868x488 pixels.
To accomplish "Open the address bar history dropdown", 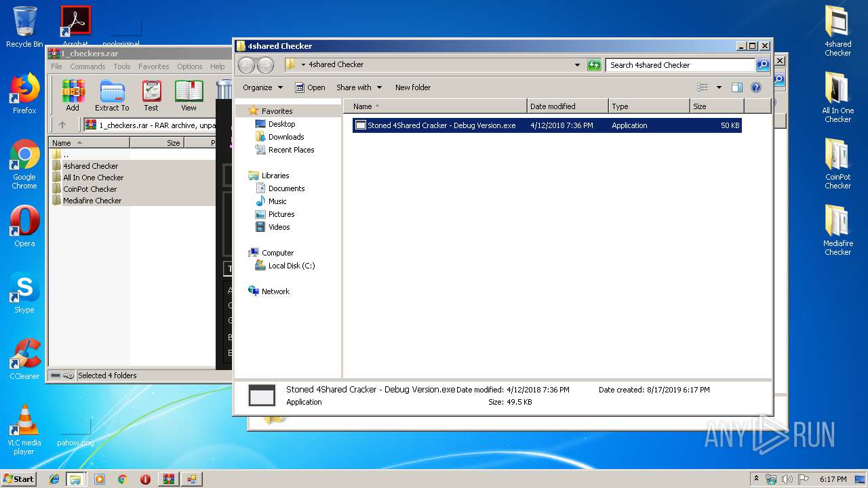I will [x=577, y=65].
